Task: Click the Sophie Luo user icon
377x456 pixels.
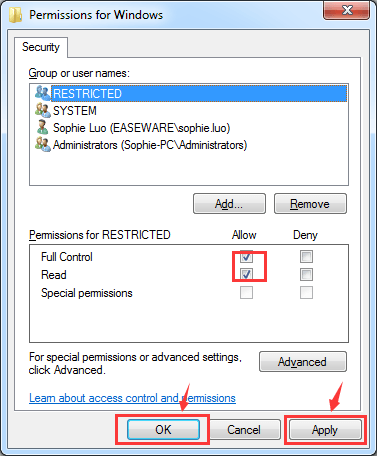Action: 43,127
